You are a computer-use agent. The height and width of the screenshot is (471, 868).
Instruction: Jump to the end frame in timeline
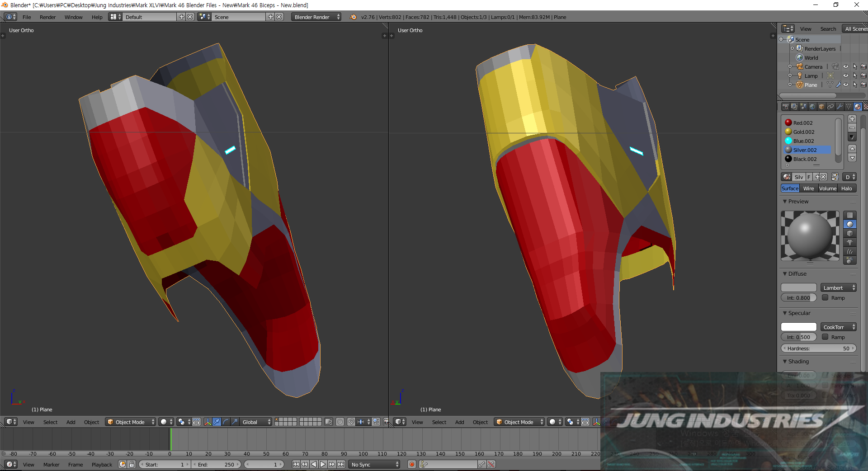click(x=341, y=464)
